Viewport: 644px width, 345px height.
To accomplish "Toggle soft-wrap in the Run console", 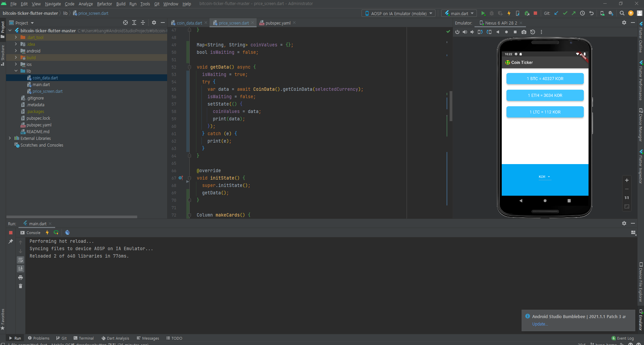I will (21, 260).
